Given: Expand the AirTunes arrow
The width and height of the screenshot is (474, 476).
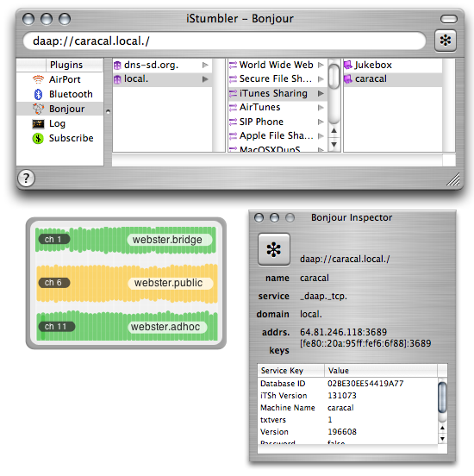Looking at the screenshot, I should 321,108.
